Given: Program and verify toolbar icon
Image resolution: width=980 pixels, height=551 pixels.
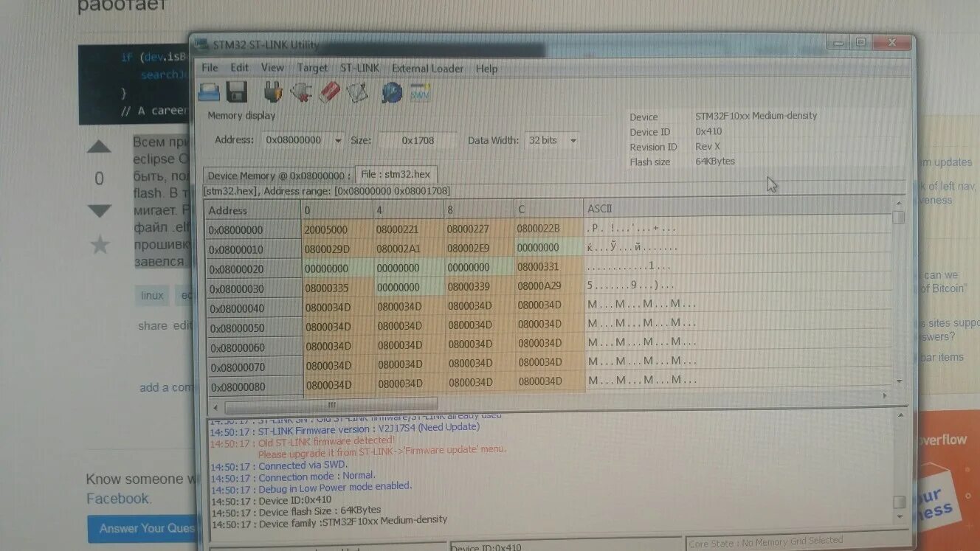Looking at the screenshot, I should (x=357, y=92).
